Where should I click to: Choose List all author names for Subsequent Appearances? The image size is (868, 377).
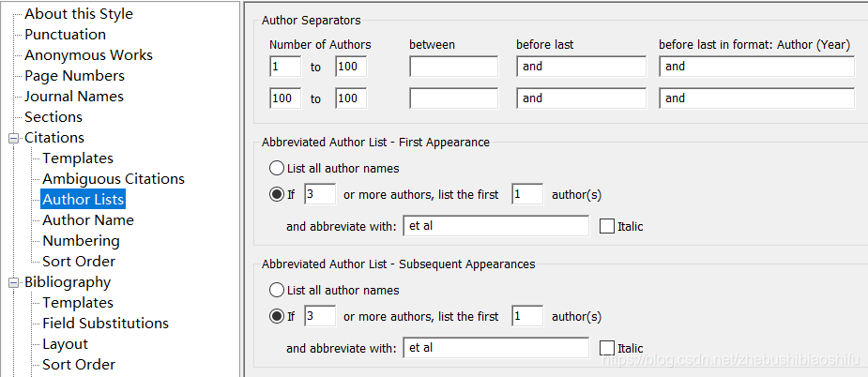(x=277, y=291)
